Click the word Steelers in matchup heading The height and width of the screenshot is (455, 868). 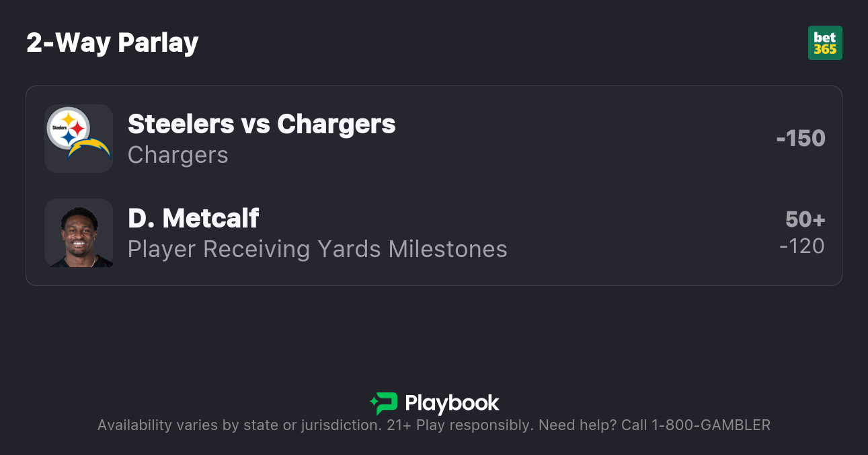point(177,124)
